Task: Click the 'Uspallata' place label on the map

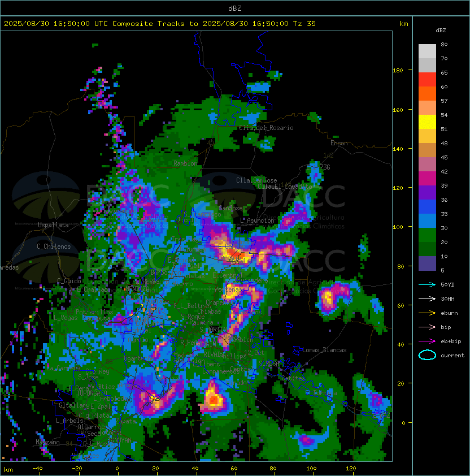Action: point(53,225)
